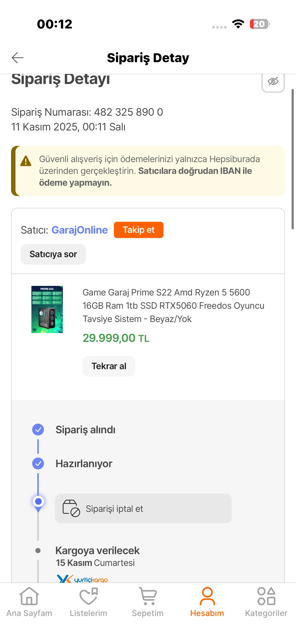Tap the yellow warning triangle icon
Screen dimensions: 296x644
26,161
